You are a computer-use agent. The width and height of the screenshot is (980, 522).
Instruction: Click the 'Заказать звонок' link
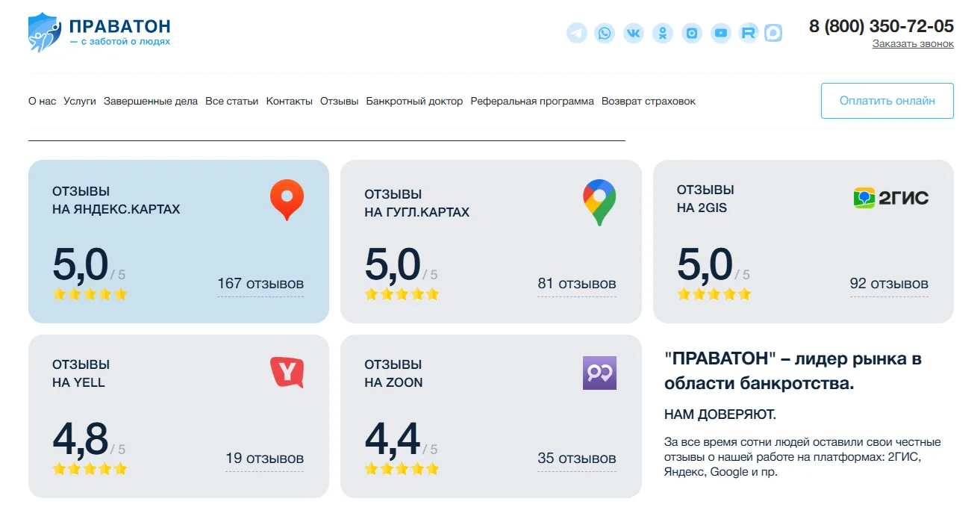click(x=913, y=44)
